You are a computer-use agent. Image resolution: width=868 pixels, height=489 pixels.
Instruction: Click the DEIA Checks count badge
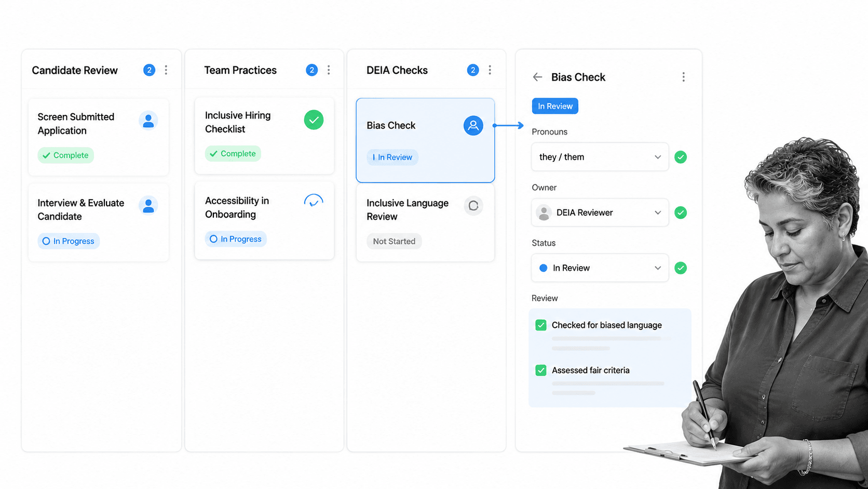pyautogui.click(x=472, y=70)
